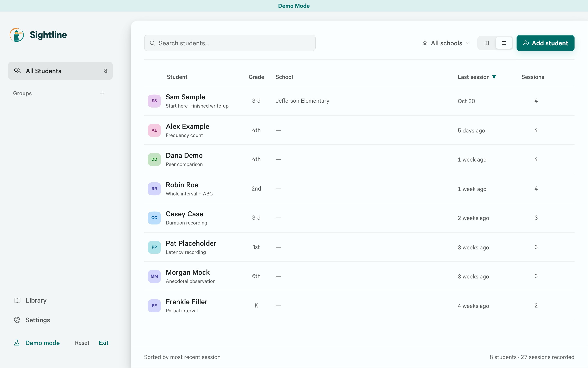Click the Groups section label
Viewport: 588px width, 368px height.
[22, 93]
